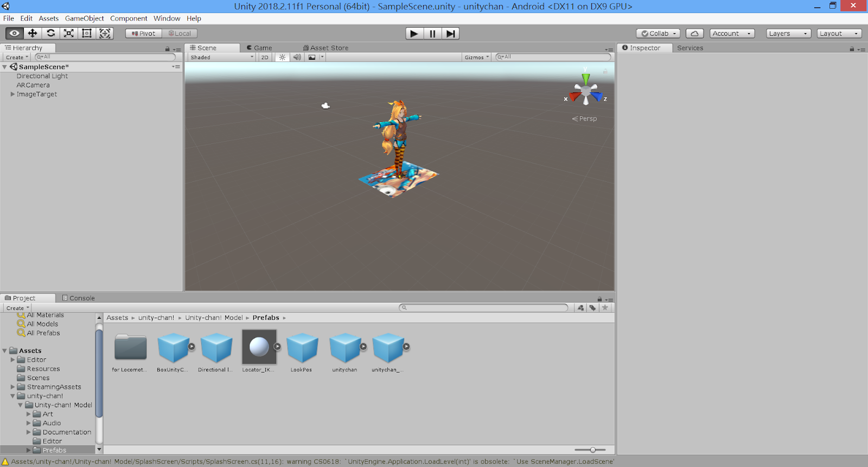Open scene effects dropdown arrow
The height and width of the screenshot is (467, 868).
coord(322,57)
